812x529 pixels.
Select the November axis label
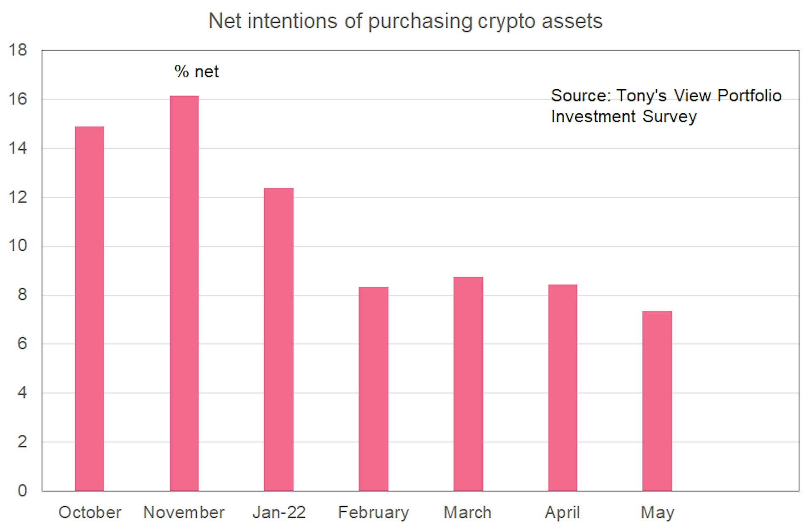pos(184,513)
